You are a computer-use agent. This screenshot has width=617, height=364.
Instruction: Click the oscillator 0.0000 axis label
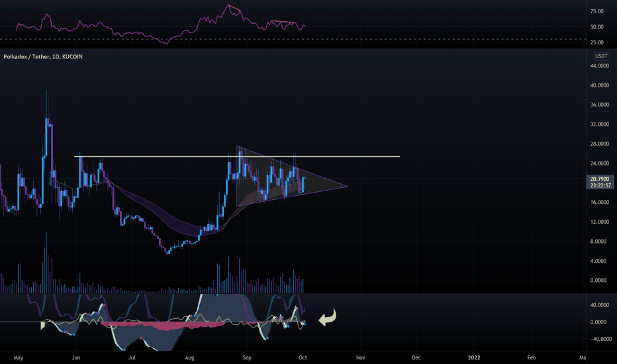(x=598, y=322)
